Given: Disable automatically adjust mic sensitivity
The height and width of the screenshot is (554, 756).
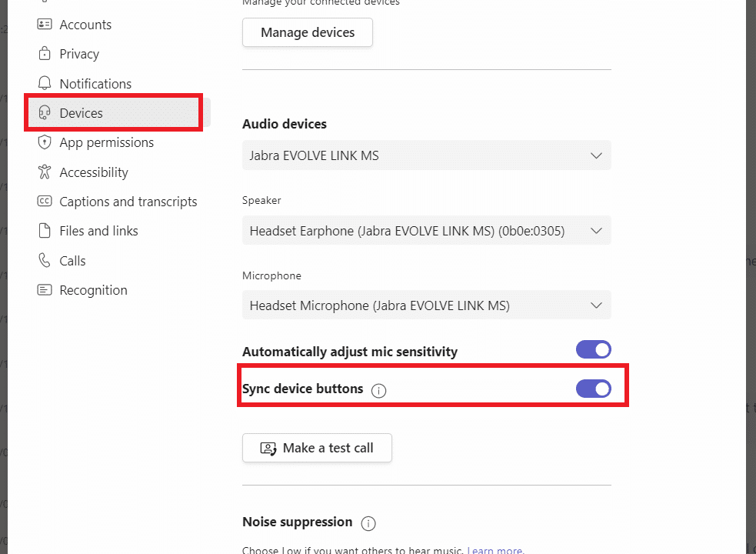Looking at the screenshot, I should click(593, 349).
